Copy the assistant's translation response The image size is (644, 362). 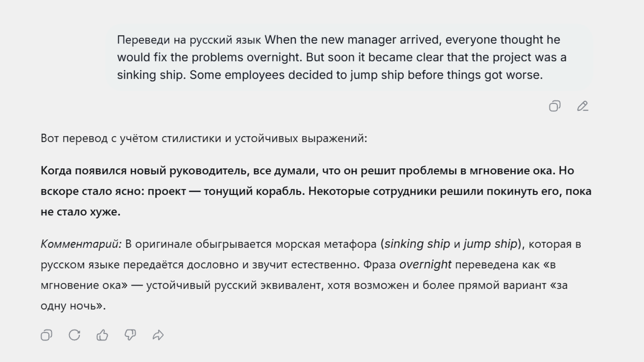[46, 335]
